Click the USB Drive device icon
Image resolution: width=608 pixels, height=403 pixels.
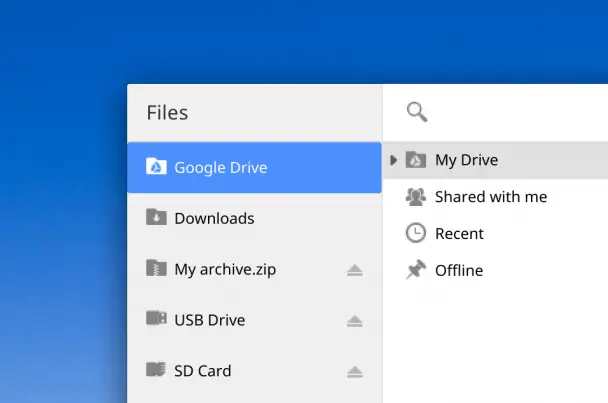156,318
